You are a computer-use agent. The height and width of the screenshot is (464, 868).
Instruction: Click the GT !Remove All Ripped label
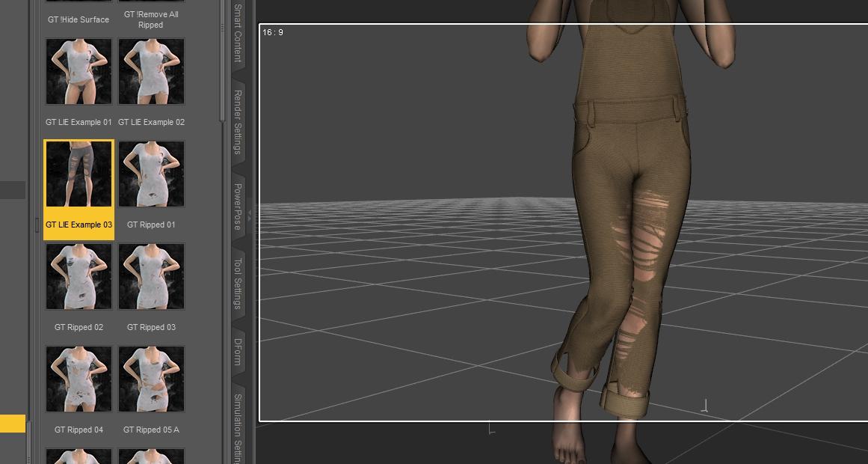[151, 19]
